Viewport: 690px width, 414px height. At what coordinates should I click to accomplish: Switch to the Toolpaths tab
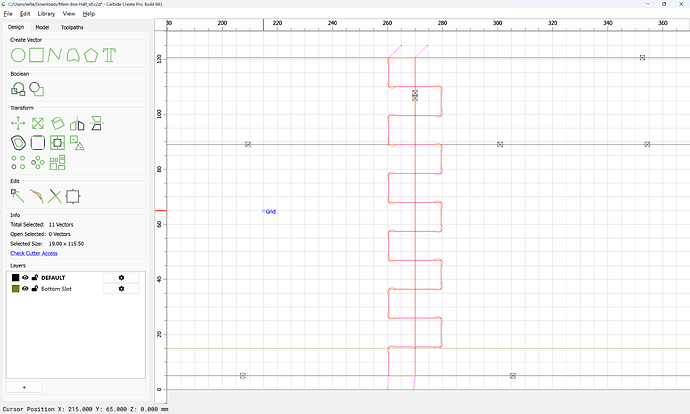click(x=72, y=27)
